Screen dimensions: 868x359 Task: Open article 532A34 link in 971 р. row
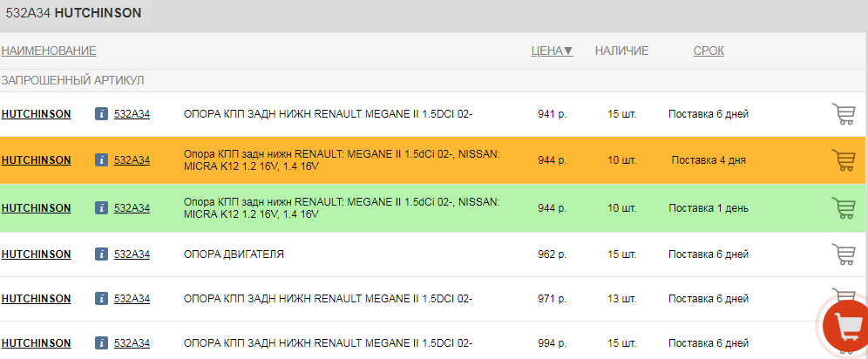tap(132, 299)
